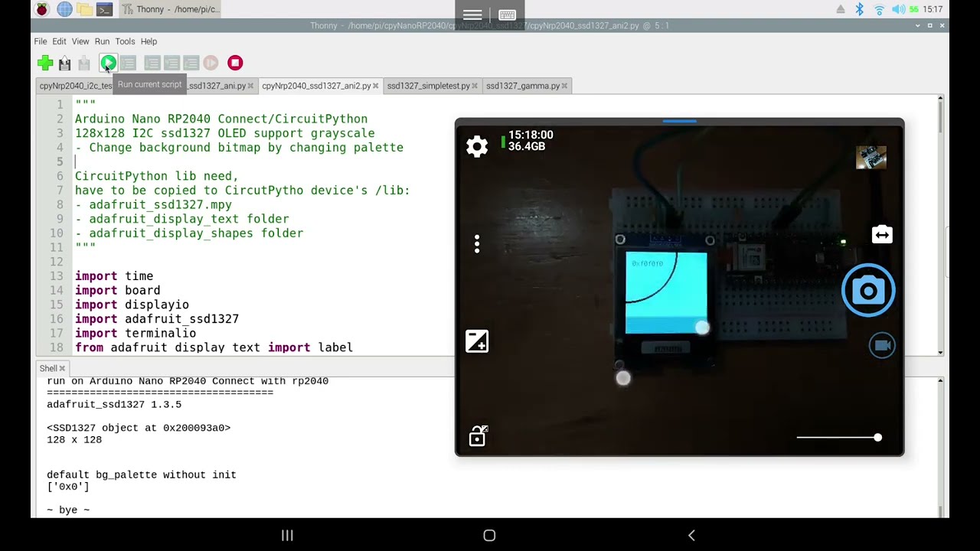The height and width of the screenshot is (551, 980).
Task: Click the Step over debugger icon
Action: (x=152, y=63)
